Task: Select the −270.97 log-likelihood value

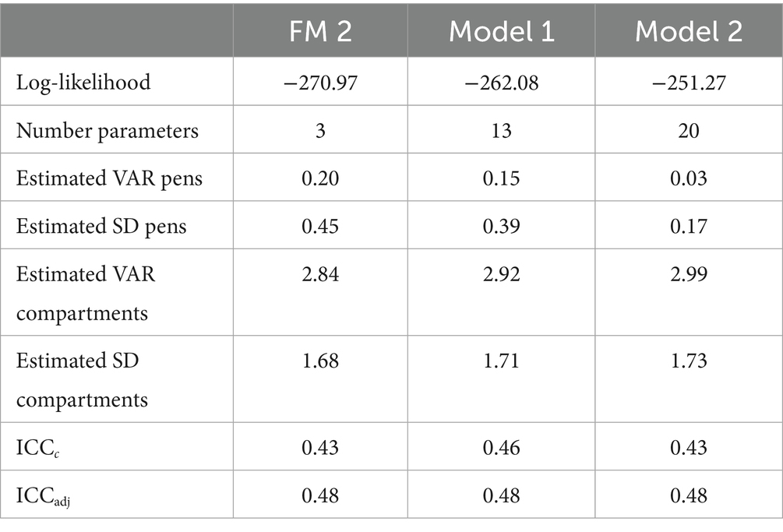Action: (320, 83)
